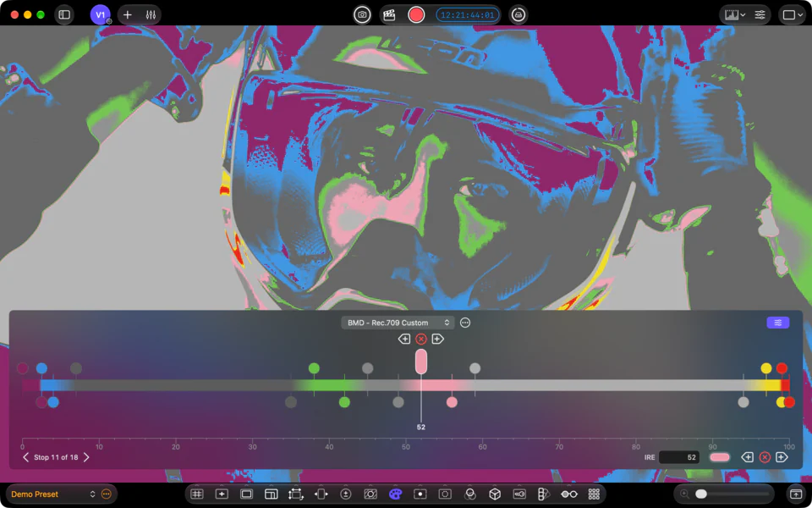Select the upper blue stop near IRE 3
The height and width of the screenshot is (508, 812).
point(42,368)
